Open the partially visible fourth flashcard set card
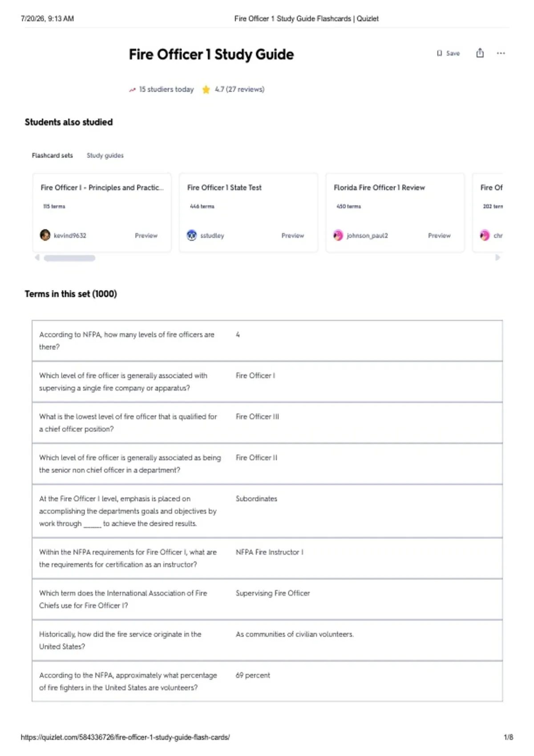Image resolution: width=534 pixels, height=756 pixels. click(488, 213)
